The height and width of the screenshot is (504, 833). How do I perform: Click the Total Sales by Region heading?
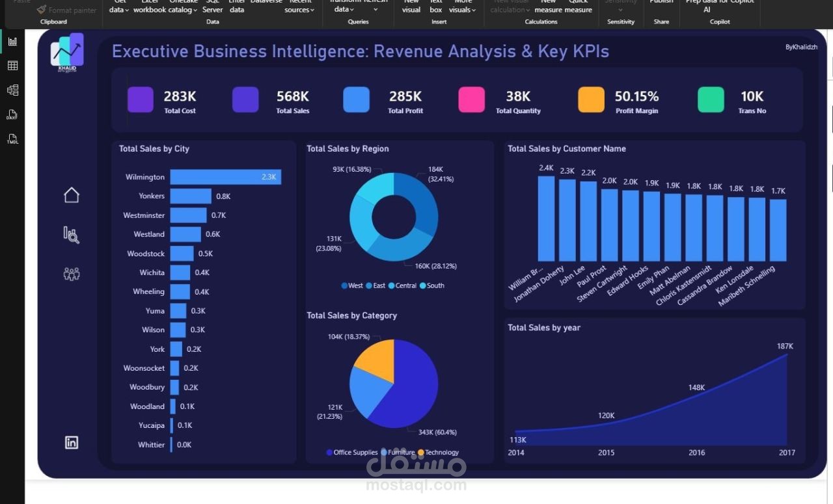tap(348, 149)
